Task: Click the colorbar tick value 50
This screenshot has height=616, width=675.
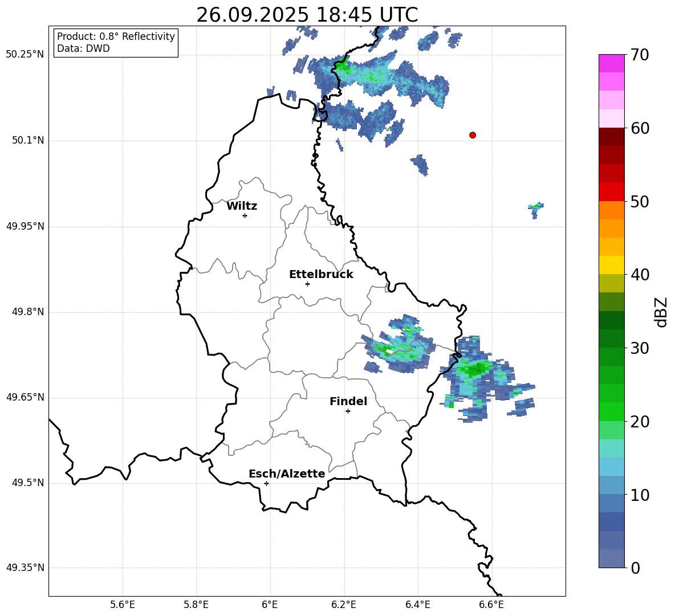Action: coord(640,202)
